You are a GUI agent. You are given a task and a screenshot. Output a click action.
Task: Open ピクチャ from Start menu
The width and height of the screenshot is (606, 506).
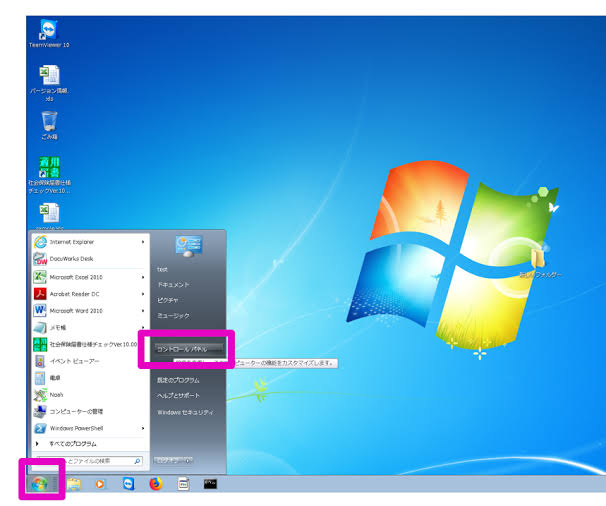(x=167, y=300)
